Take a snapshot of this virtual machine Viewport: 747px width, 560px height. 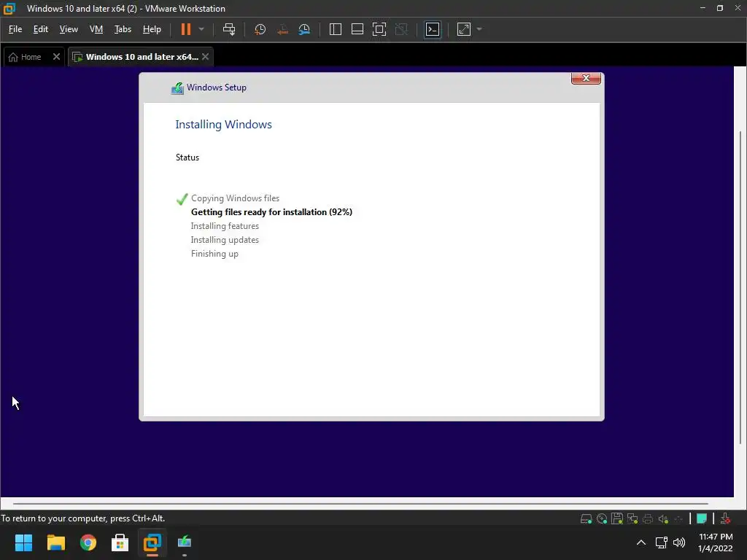coord(260,29)
